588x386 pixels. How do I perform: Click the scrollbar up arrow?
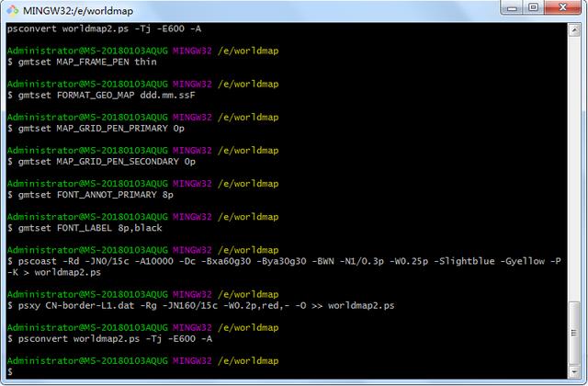point(574,30)
